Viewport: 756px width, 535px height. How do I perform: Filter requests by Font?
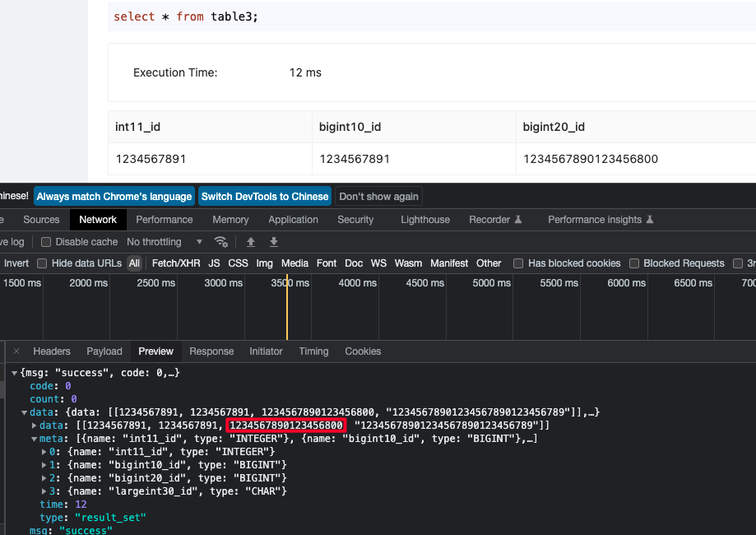[x=327, y=263]
